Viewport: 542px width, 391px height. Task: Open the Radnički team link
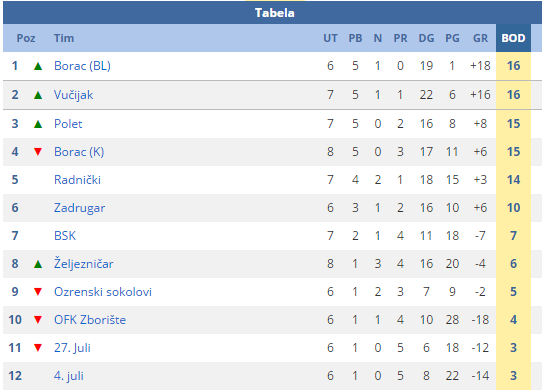77,180
